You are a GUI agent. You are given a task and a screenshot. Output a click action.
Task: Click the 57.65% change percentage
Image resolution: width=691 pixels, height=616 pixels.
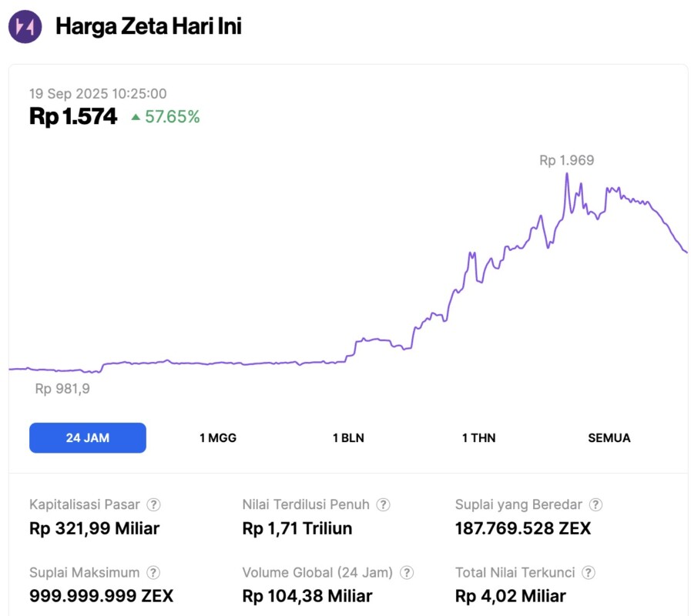172,117
